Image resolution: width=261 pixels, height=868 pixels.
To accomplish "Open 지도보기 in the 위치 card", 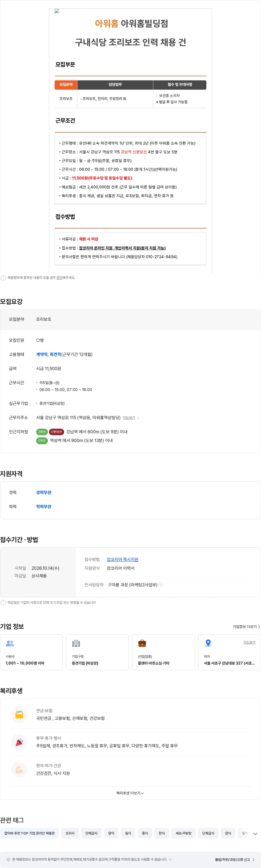I will (x=249, y=642).
